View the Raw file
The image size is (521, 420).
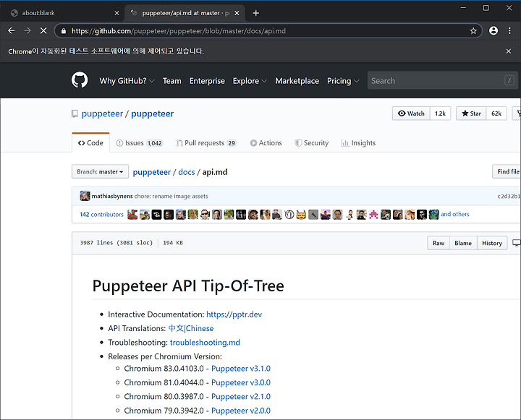coord(439,243)
